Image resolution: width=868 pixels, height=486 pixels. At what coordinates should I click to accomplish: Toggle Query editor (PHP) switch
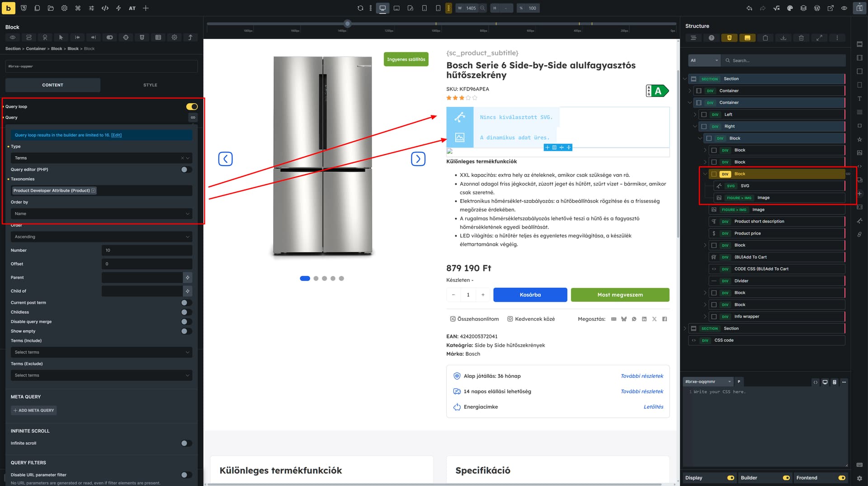point(186,170)
